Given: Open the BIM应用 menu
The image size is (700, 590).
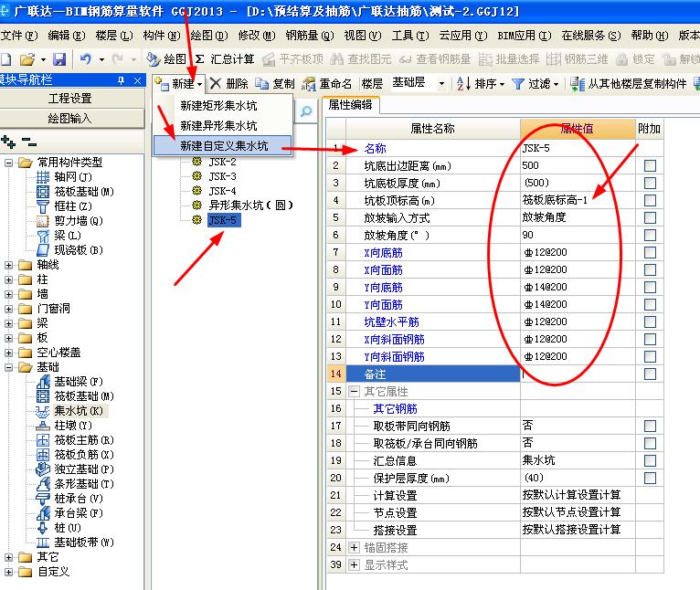Looking at the screenshot, I should 525,36.
